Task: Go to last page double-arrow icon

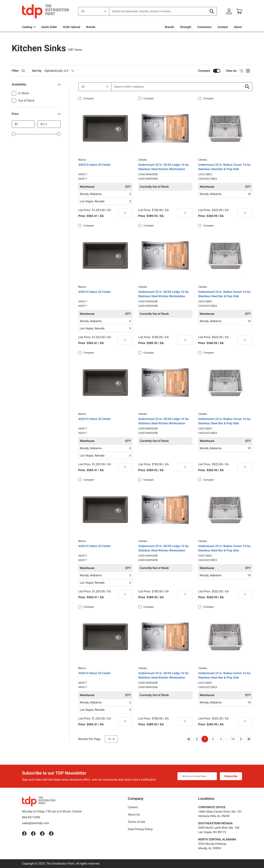Action: pyautogui.click(x=249, y=739)
